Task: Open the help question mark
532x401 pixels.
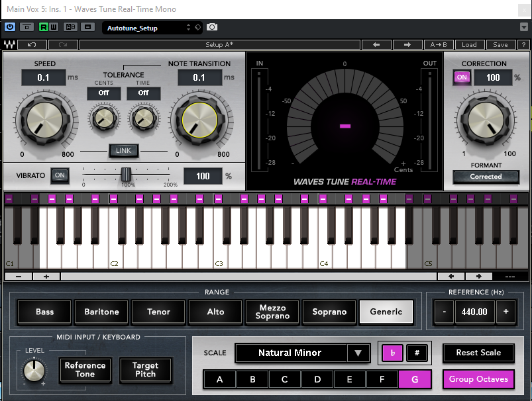Action: click(x=523, y=45)
